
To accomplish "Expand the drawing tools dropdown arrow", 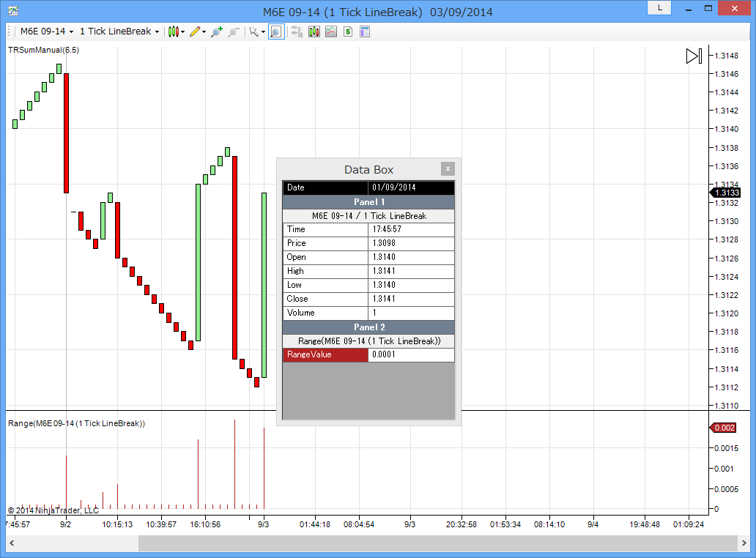I will (204, 32).
